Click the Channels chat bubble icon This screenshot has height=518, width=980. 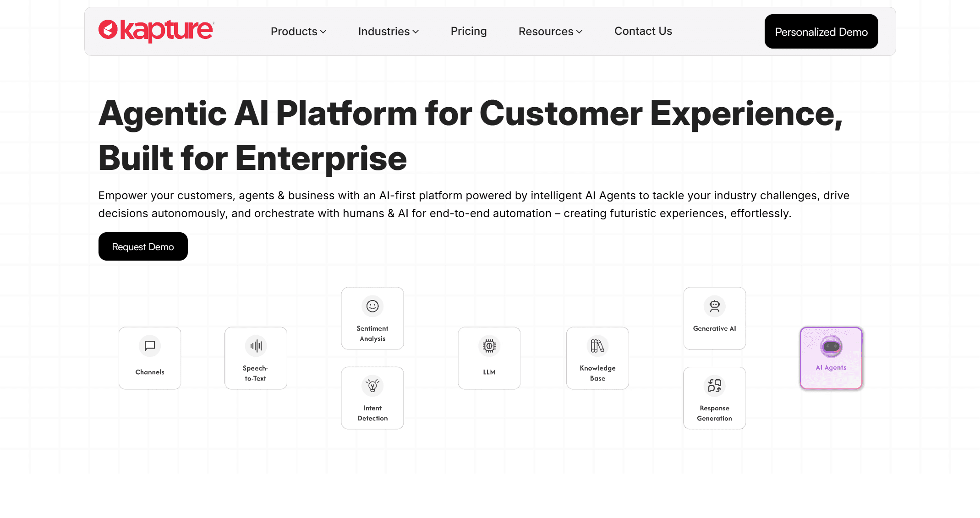pyautogui.click(x=150, y=346)
